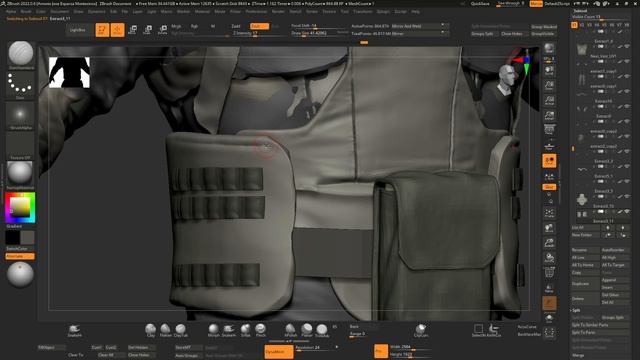Image resolution: width=640 pixels, height=360 pixels.
Task: Select the Flatten brush
Action: 165,330
